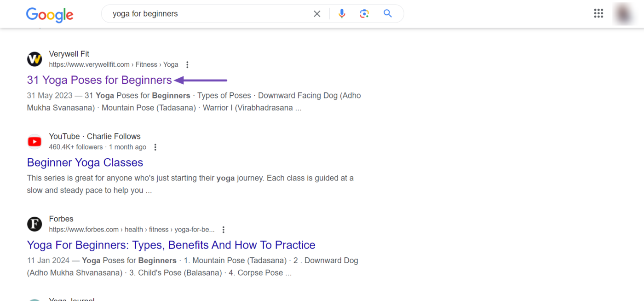Open more options for YouTube result
644x301 pixels.
pyautogui.click(x=155, y=147)
